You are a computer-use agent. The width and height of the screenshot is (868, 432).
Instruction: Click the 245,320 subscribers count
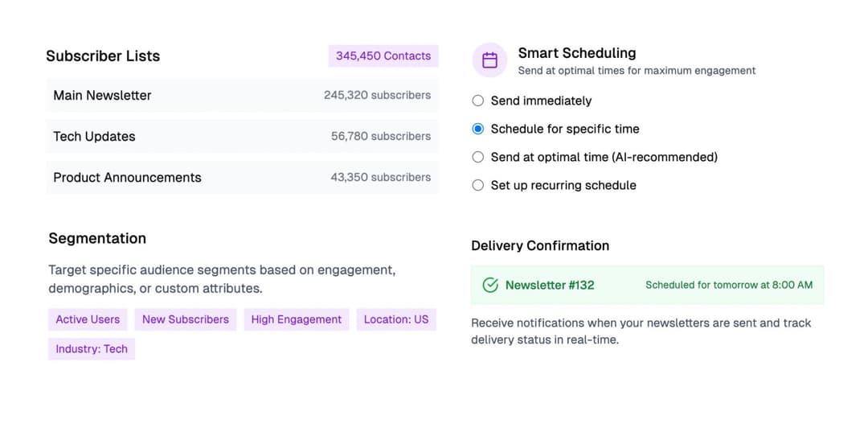click(378, 95)
